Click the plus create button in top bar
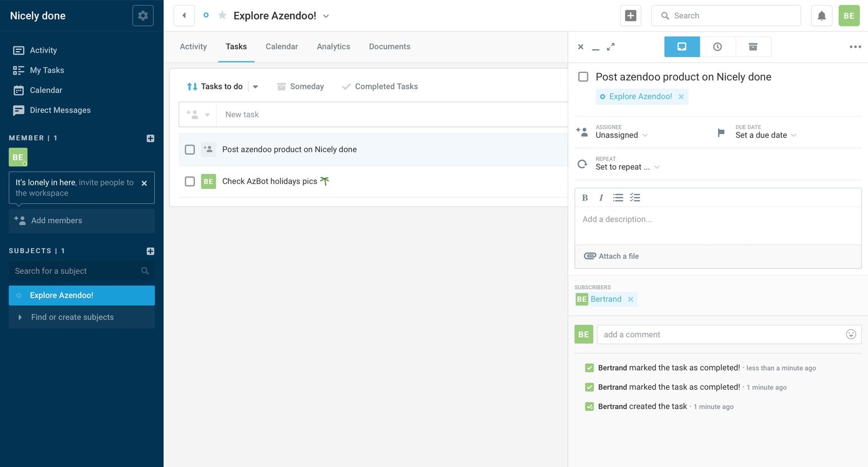The image size is (868, 467). 630,15
